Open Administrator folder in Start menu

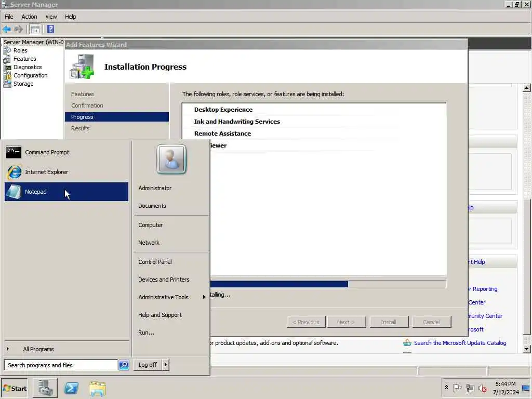click(x=155, y=188)
